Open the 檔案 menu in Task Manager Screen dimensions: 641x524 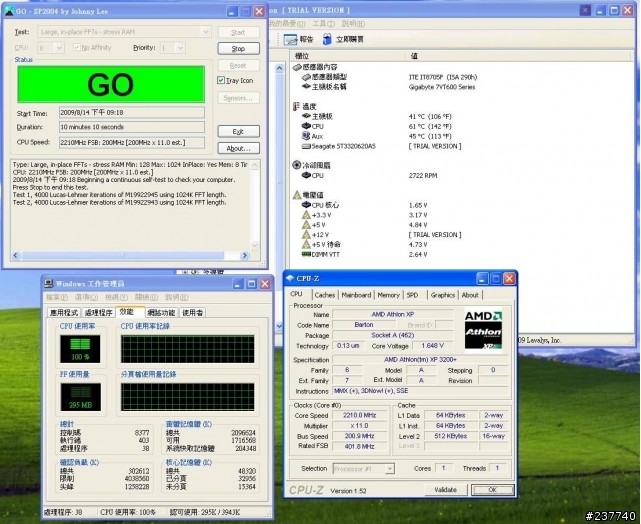57,297
